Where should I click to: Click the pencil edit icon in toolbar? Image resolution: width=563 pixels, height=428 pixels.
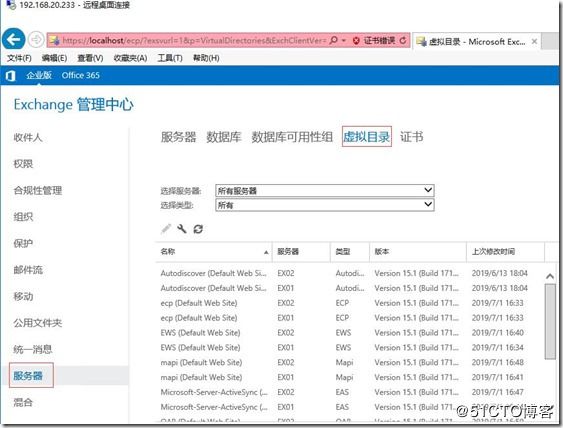[x=166, y=228]
